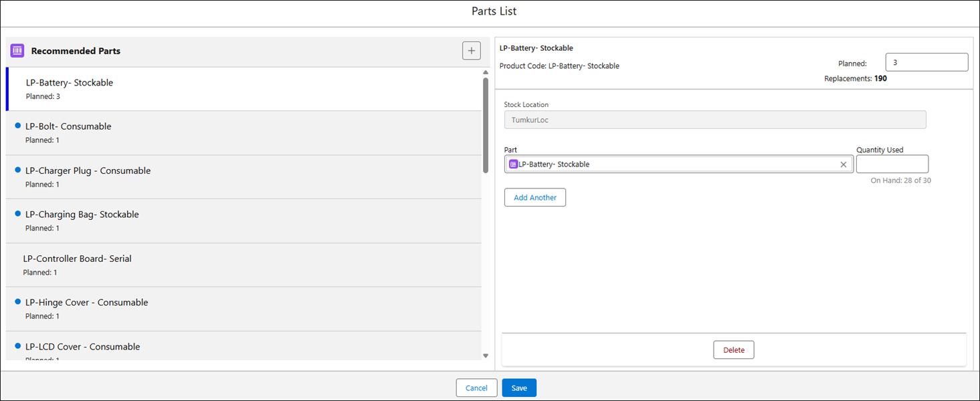Click the Add Another button
The image size is (980, 401).
tap(535, 198)
